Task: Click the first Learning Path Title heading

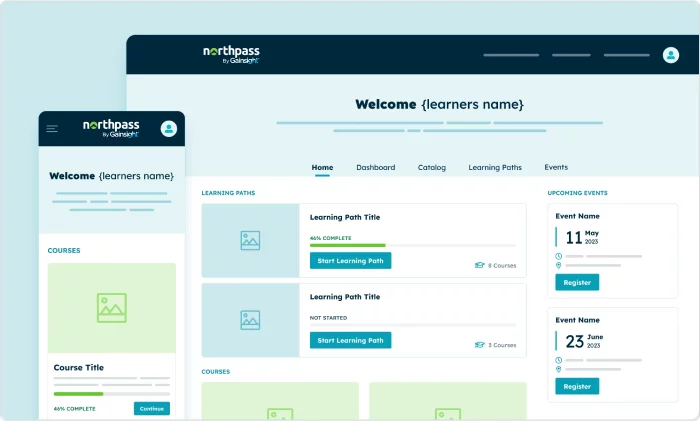Action: coord(345,217)
